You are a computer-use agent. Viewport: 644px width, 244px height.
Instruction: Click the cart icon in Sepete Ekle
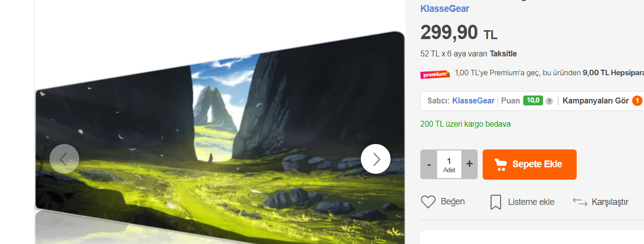(500, 164)
